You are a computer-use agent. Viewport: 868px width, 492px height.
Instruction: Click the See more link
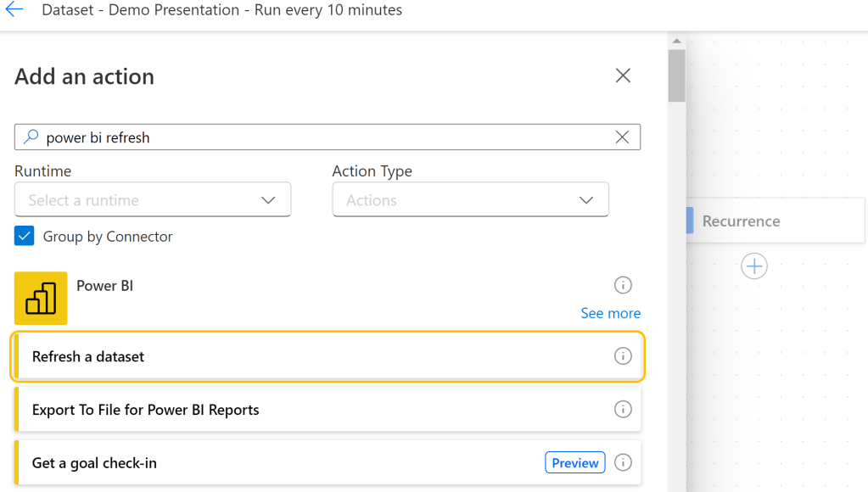pos(610,313)
